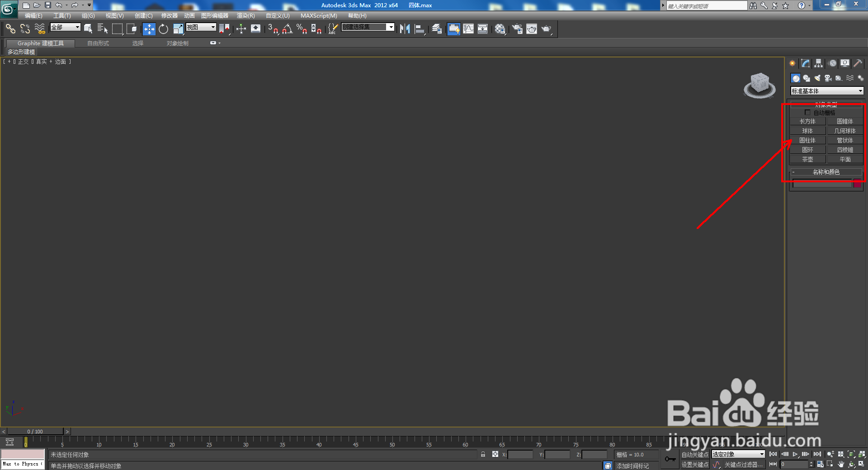
Task: Open 标准基本体 object category dropdown
Action: (x=827, y=91)
